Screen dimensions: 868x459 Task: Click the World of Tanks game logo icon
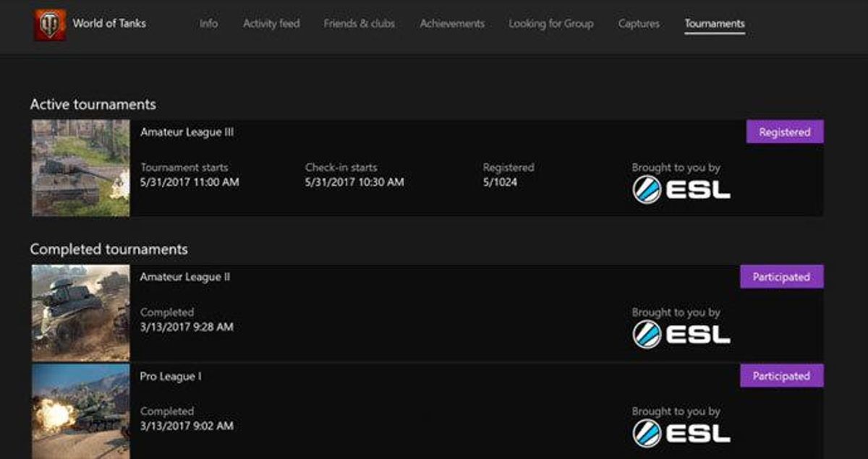tap(50, 25)
